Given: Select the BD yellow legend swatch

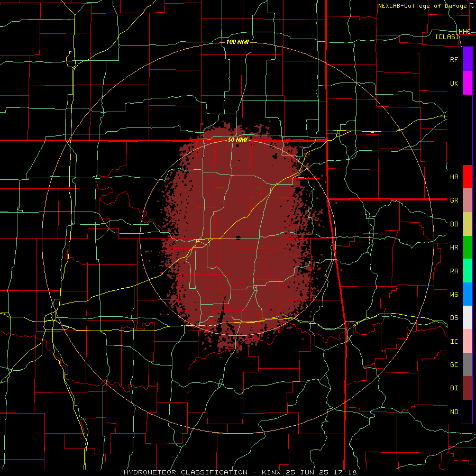Looking at the screenshot, I should (467, 224).
